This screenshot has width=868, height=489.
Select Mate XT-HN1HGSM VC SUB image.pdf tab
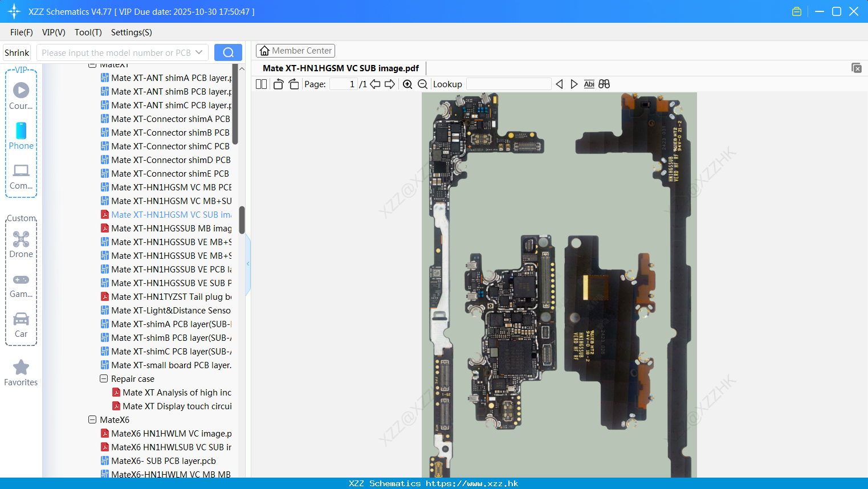click(x=341, y=68)
